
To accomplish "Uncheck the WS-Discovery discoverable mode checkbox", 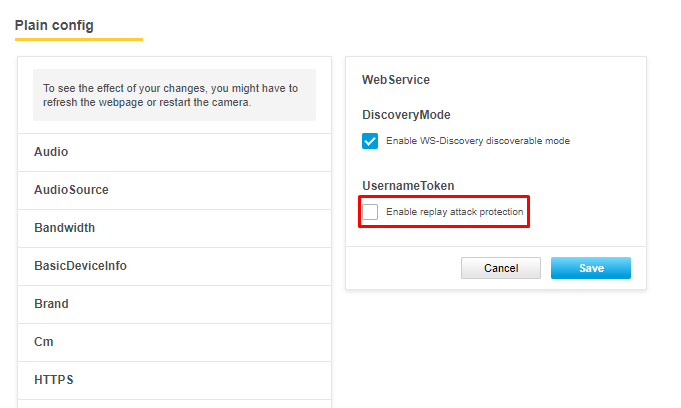I will 370,141.
